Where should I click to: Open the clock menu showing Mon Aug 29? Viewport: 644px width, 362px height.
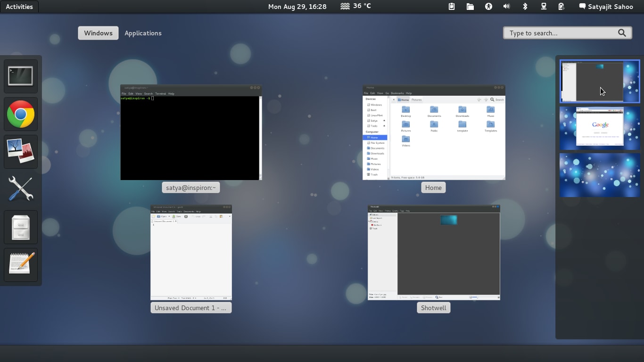click(x=297, y=7)
